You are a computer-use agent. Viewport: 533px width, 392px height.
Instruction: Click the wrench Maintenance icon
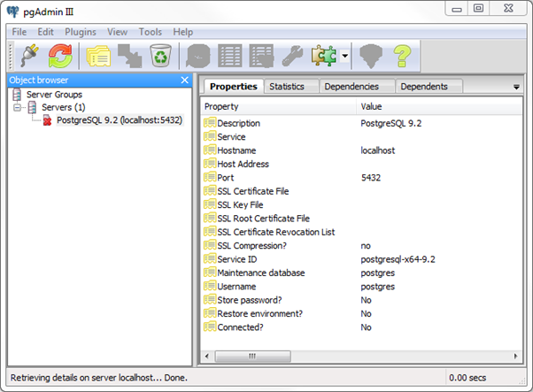point(292,56)
